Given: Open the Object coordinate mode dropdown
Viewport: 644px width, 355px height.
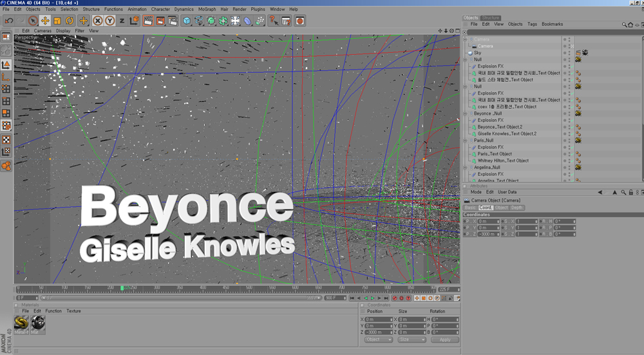Looking at the screenshot, I should click(379, 340).
